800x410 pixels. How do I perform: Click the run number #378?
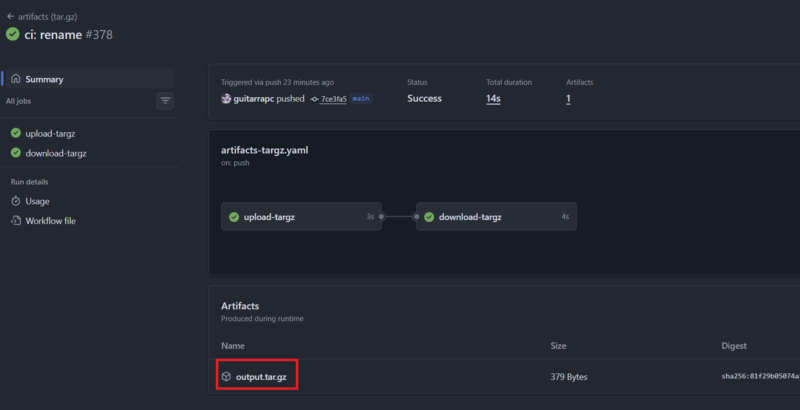click(x=99, y=35)
